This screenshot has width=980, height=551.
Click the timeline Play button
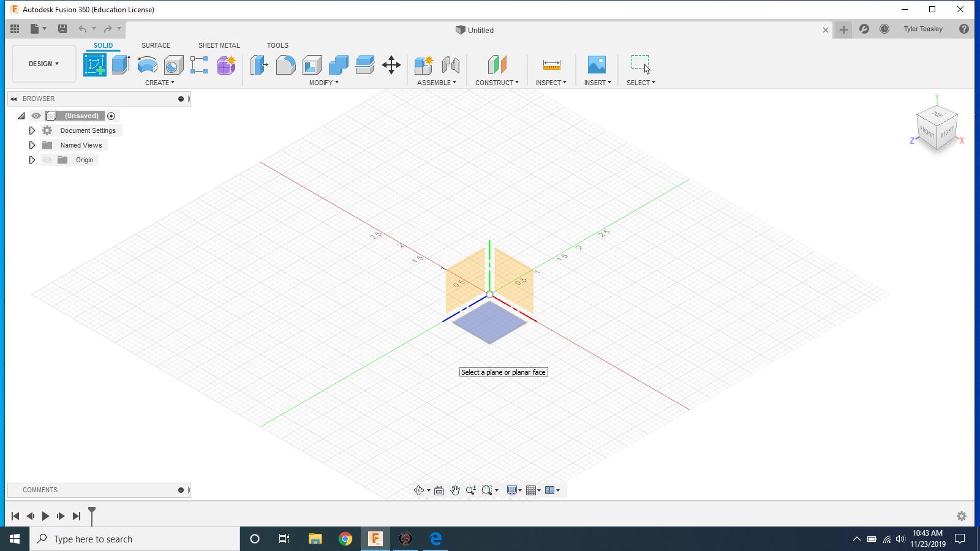(45, 516)
